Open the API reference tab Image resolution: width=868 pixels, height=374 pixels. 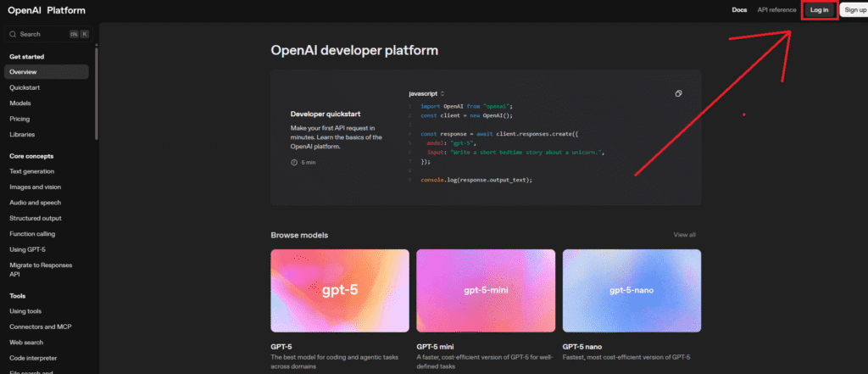(776, 10)
